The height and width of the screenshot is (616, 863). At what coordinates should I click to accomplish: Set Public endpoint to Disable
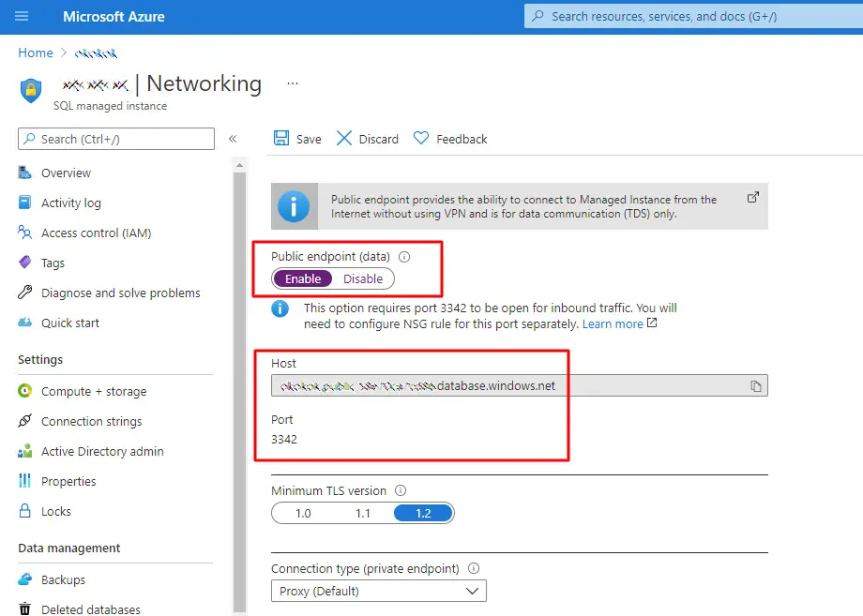click(x=363, y=278)
